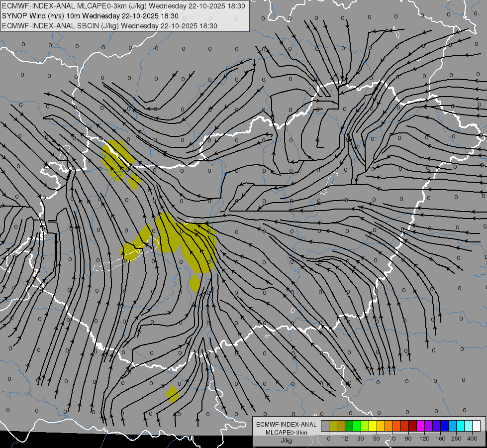Click the SYNOP Wind 10m title line

coord(90,16)
